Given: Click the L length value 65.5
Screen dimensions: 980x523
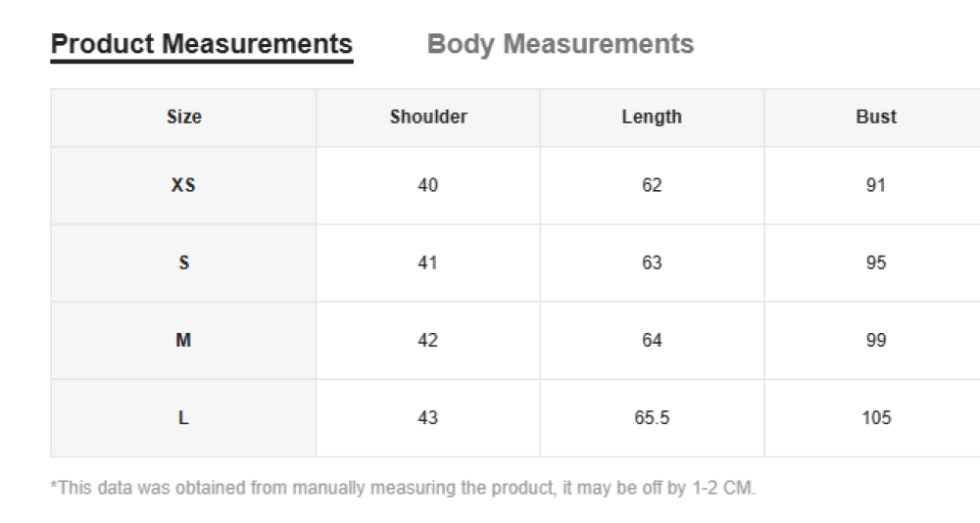Looking at the screenshot, I should (x=652, y=417).
